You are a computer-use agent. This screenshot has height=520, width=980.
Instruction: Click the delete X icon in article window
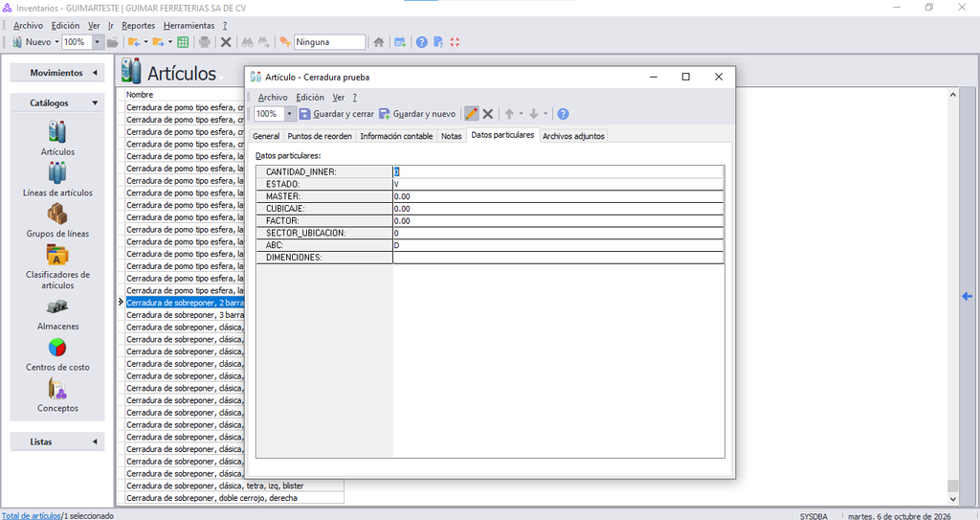pos(488,114)
